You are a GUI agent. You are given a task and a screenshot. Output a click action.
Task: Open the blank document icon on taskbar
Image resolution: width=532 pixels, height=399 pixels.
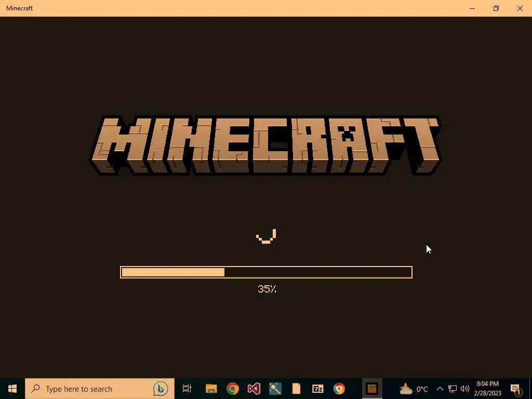[x=296, y=389]
